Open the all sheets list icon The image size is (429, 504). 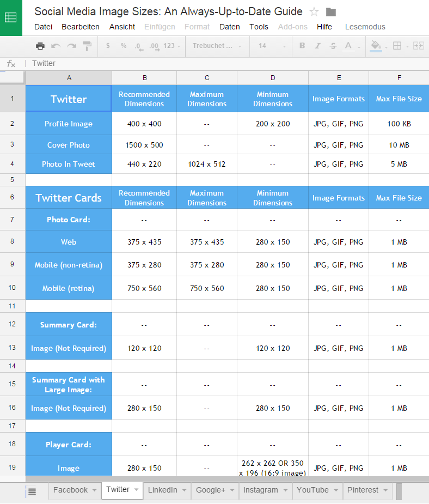pyautogui.click(x=32, y=491)
